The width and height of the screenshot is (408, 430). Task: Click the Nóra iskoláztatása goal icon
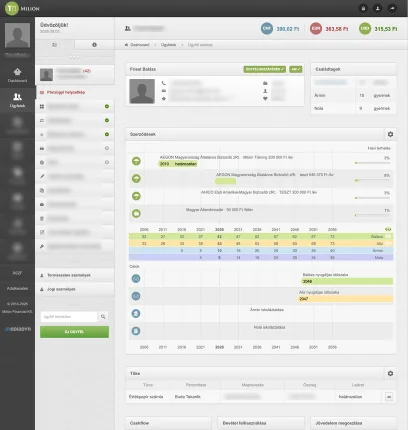click(x=136, y=331)
